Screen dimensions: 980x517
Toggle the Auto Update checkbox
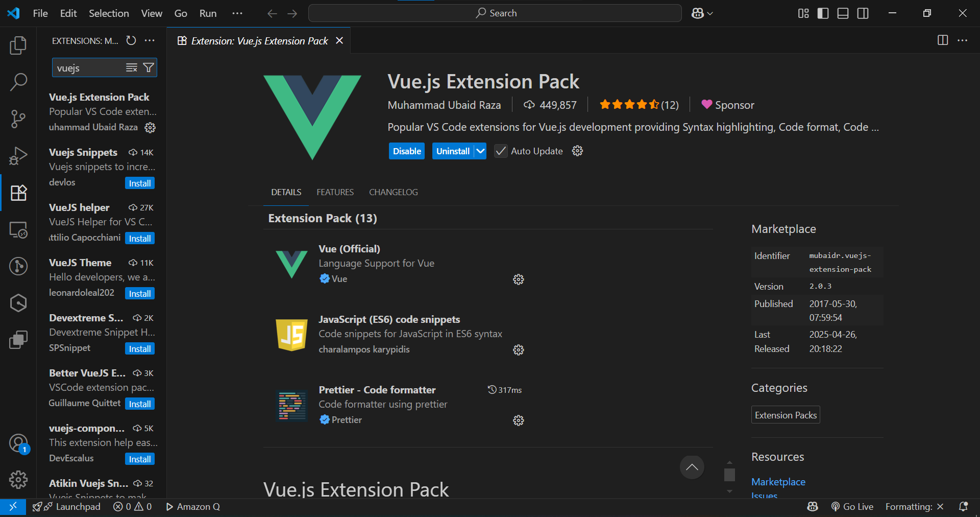click(x=501, y=151)
